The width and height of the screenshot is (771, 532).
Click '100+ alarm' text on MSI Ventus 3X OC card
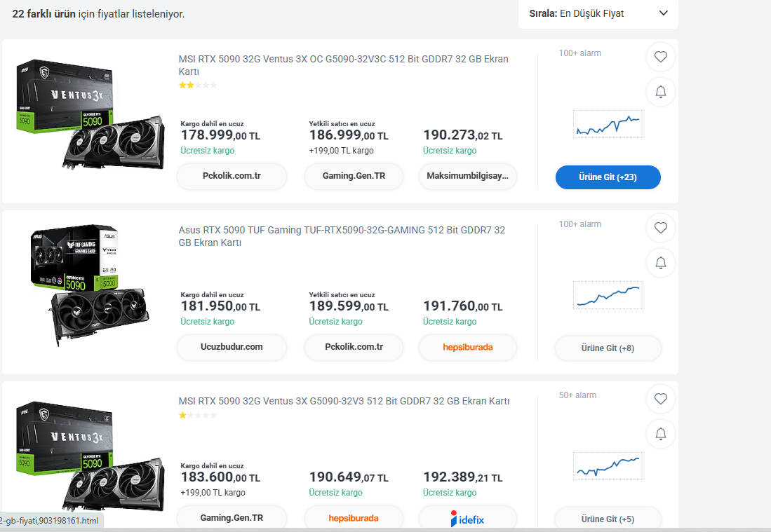pyautogui.click(x=579, y=53)
